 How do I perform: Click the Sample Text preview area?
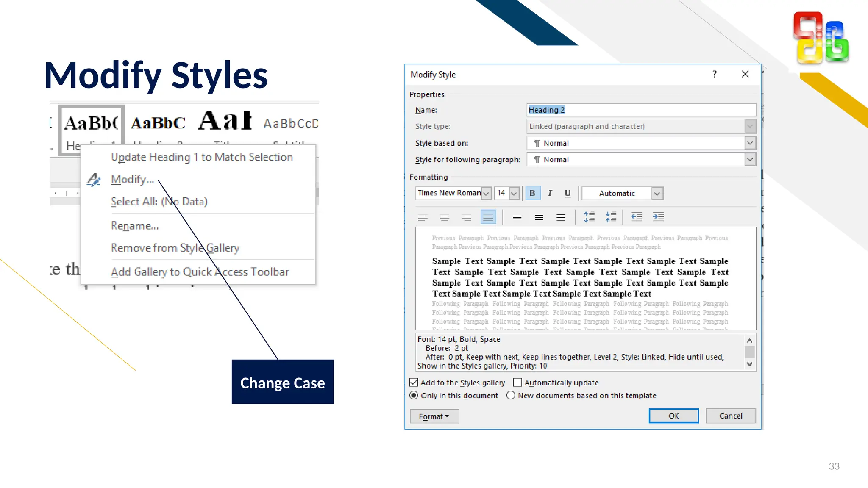click(x=586, y=278)
